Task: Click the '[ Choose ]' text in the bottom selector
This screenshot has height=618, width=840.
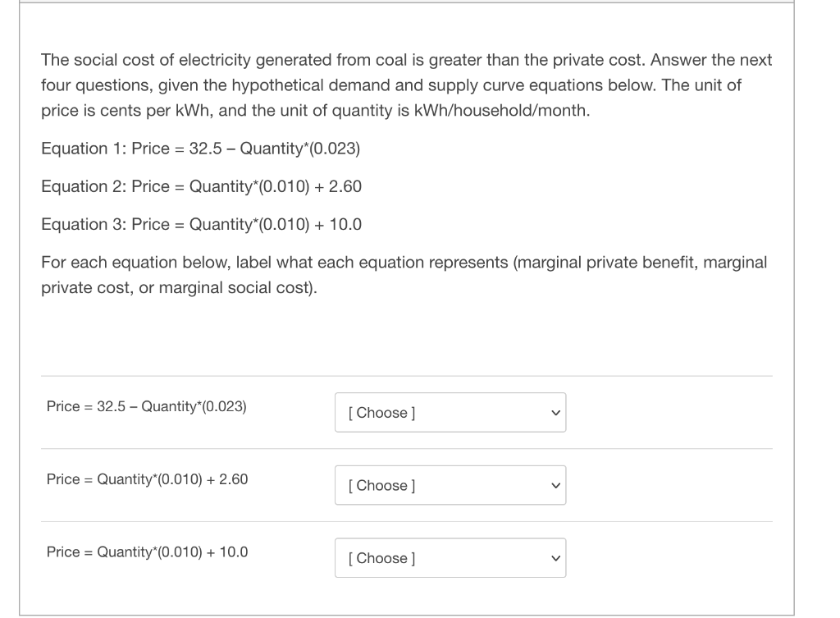Action: (381, 559)
